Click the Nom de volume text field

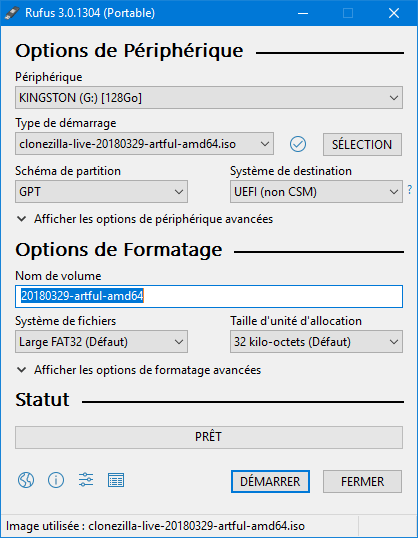(209, 296)
